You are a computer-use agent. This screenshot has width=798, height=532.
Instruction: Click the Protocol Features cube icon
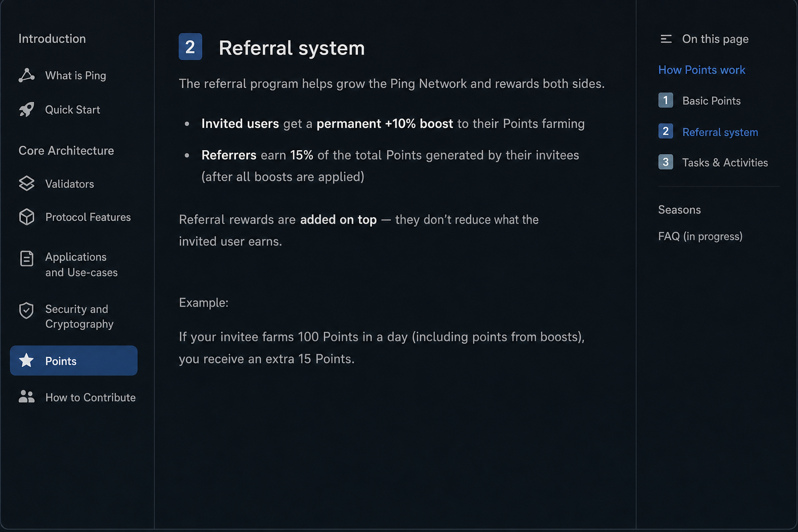[x=26, y=217]
